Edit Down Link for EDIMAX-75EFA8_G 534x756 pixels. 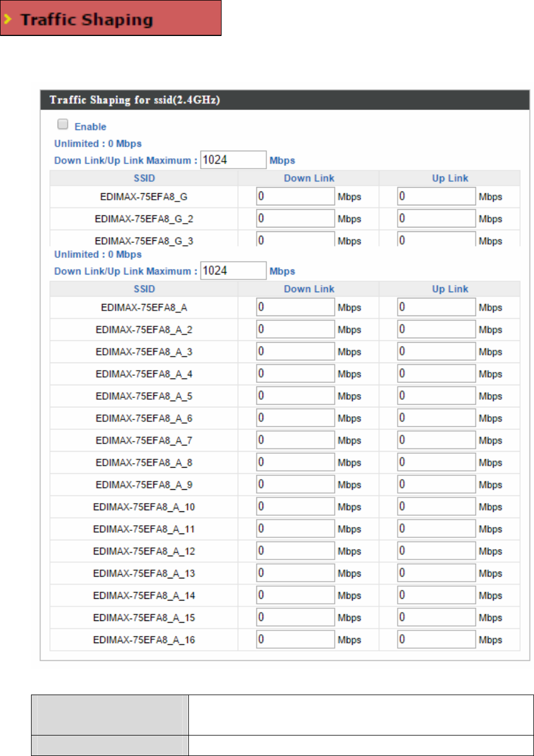296,196
